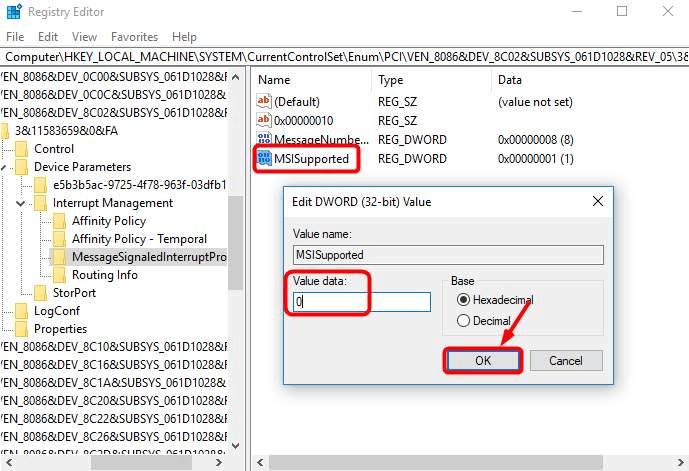Click the Value data input field
689x471 pixels.
(360, 301)
